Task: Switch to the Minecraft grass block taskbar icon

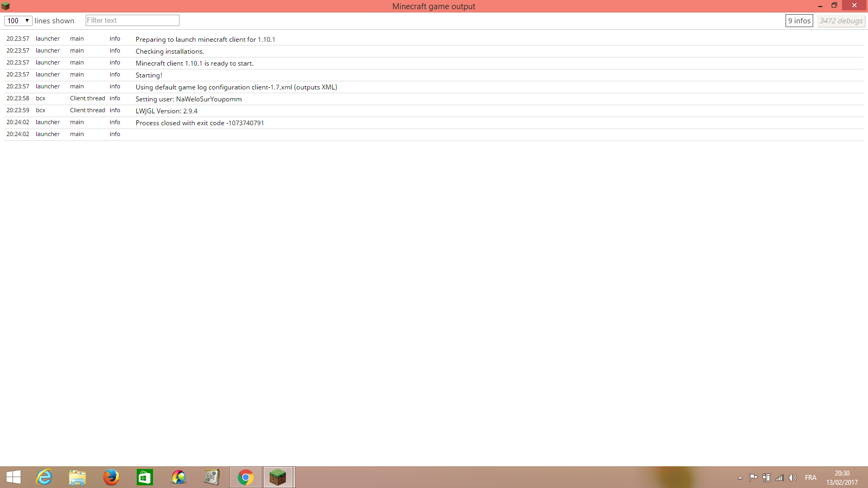Action: 278,477
